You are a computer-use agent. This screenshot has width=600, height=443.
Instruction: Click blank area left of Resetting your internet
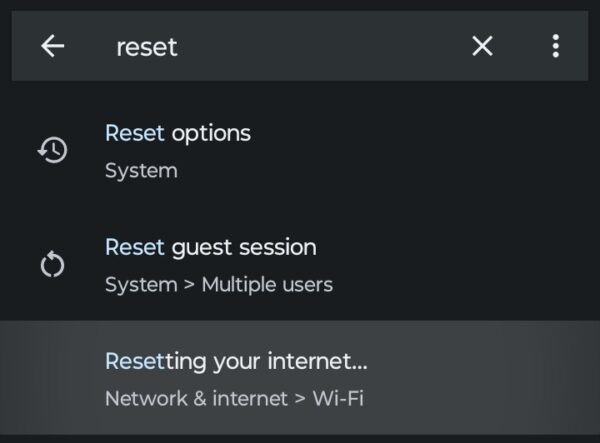point(52,378)
